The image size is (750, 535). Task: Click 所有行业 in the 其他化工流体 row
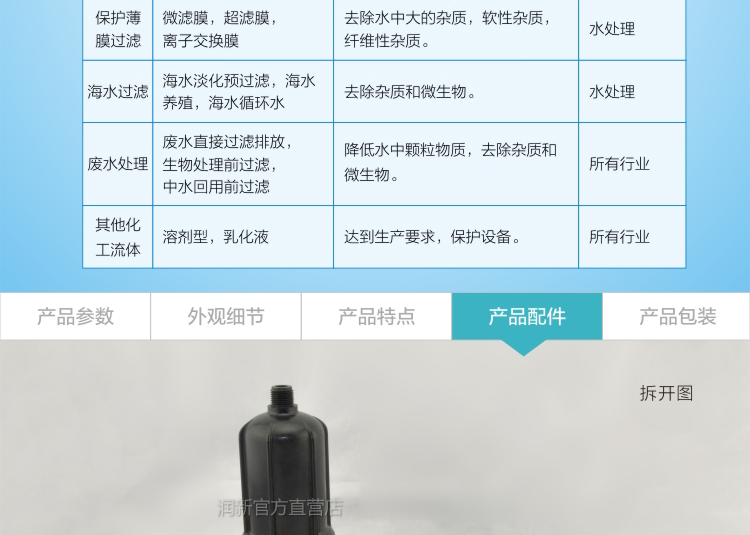[x=619, y=237]
